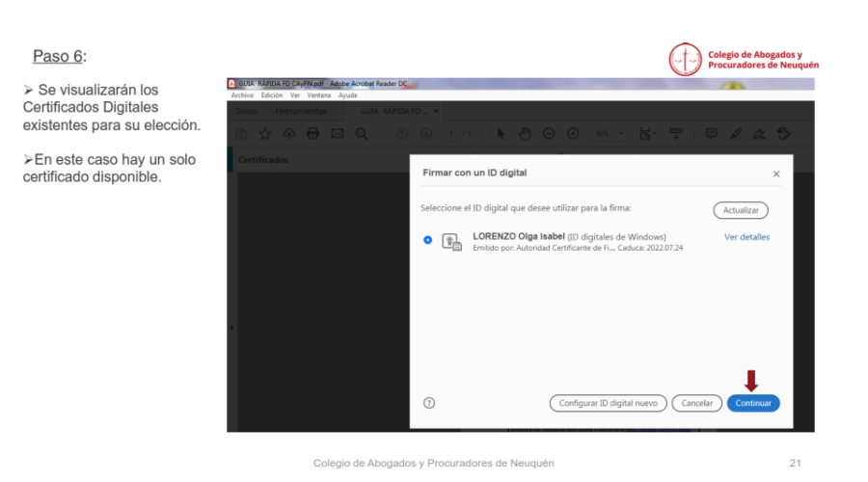This screenshot has width=868, height=482.
Task: Click the stamp tool icon at toolbar end
Action: 783,133
